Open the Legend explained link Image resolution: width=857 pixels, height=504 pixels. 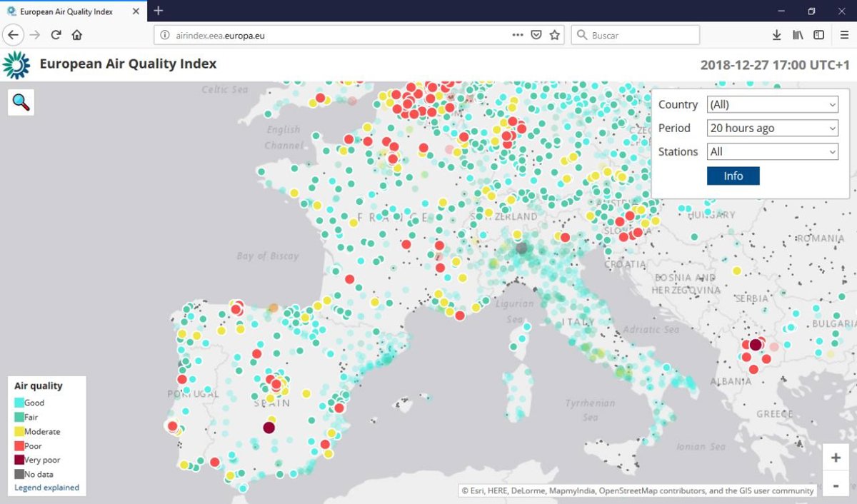pyautogui.click(x=46, y=488)
